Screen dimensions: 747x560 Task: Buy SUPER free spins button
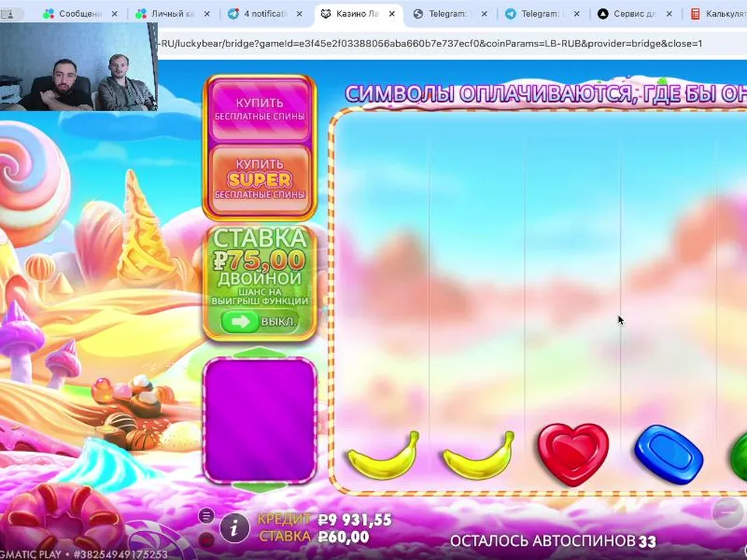pos(260,179)
